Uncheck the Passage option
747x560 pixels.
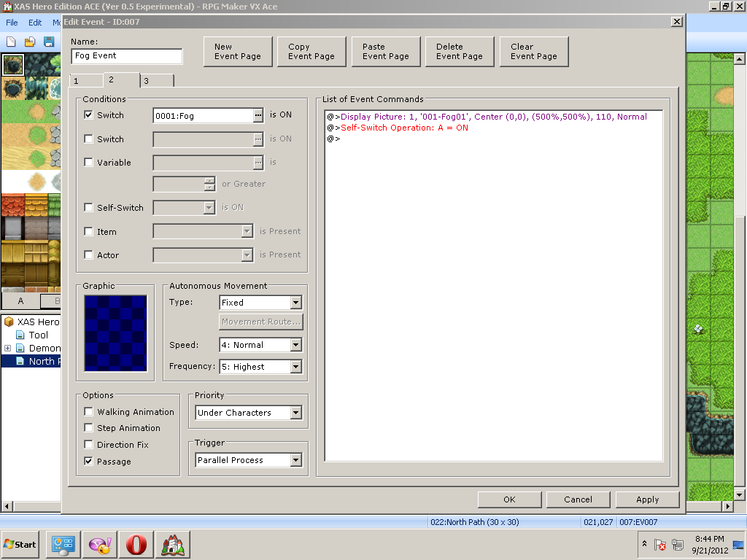point(88,461)
